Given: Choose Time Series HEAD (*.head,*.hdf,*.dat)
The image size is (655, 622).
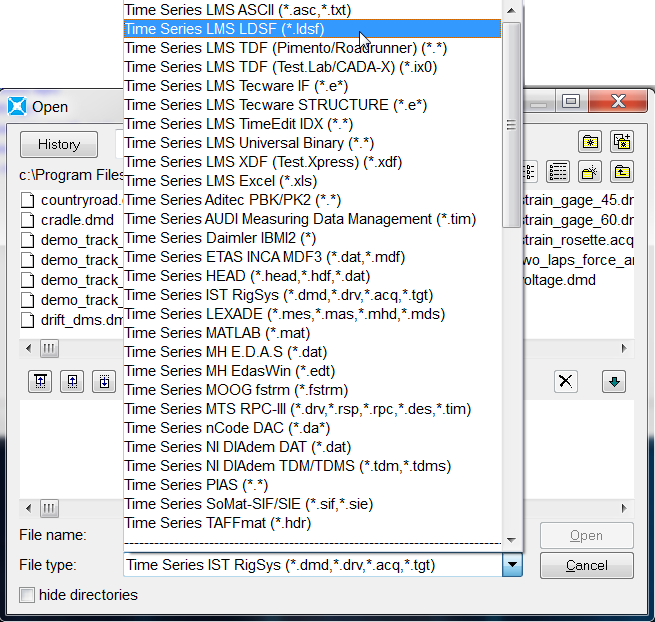Looking at the screenshot, I should click(x=312, y=276).
